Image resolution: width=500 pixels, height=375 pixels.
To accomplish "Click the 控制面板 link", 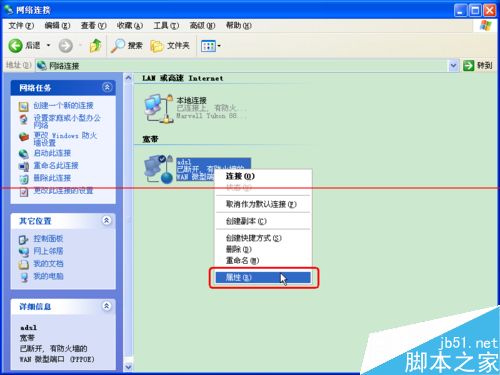I will coord(48,239).
